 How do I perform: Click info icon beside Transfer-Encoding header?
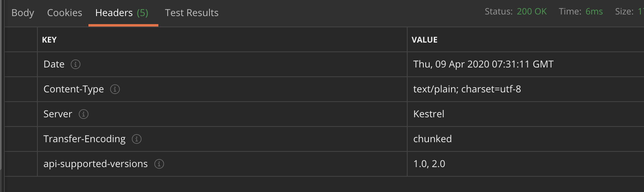(x=137, y=139)
